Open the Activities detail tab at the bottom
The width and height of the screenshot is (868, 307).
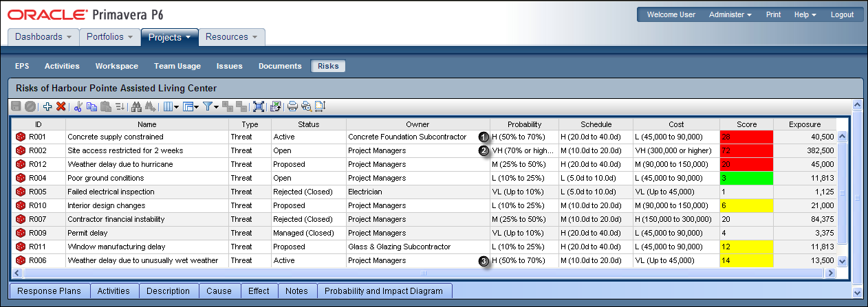pyautogui.click(x=113, y=291)
